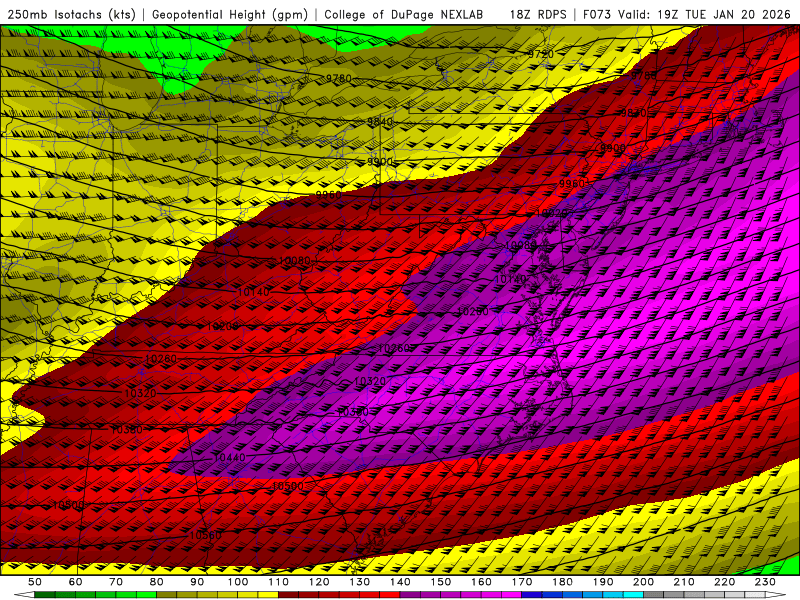Click the '50' value on the colorbar
This screenshot has width=800, height=600.
35,582
